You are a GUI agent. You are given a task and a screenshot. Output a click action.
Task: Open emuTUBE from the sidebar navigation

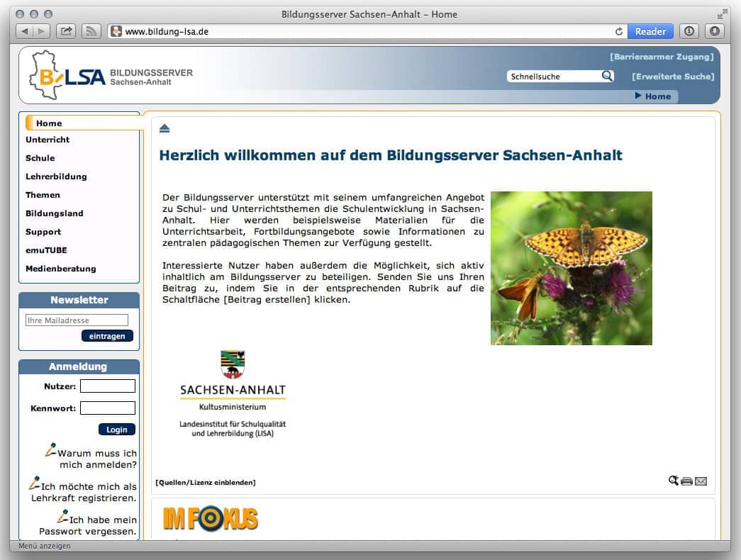pyautogui.click(x=46, y=250)
